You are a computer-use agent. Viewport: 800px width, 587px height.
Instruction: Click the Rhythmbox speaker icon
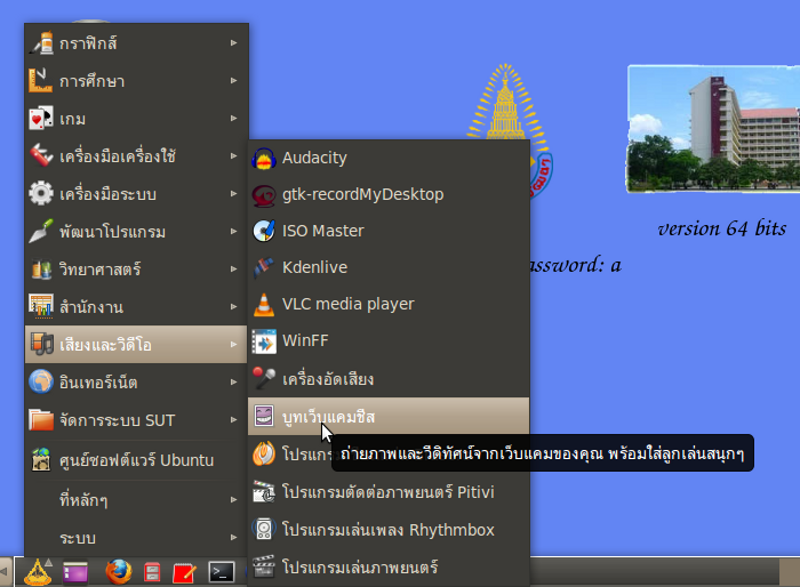pos(264,529)
